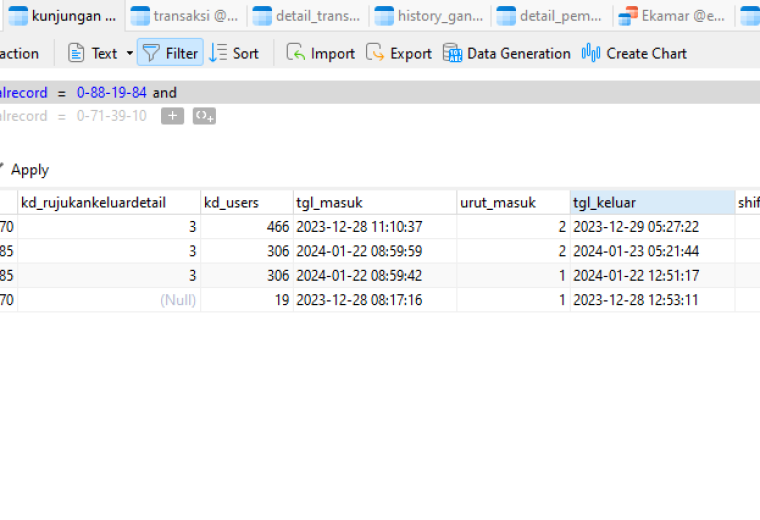This screenshot has height=520, width=760.
Task: Open the Ekamar tab
Action: click(x=673, y=16)
